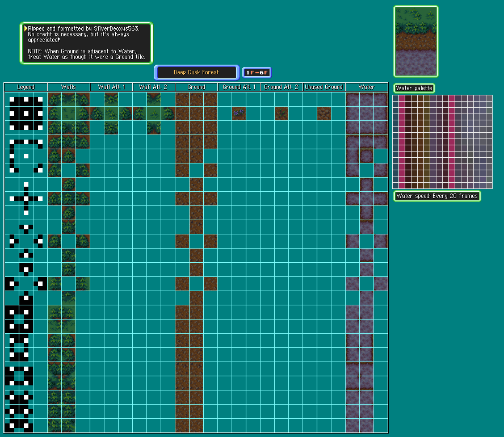Pick the bottom-right gray palette swatch
Image resolution: width=504 pixels, height=437 pixels.
click(x=489, y=186)
